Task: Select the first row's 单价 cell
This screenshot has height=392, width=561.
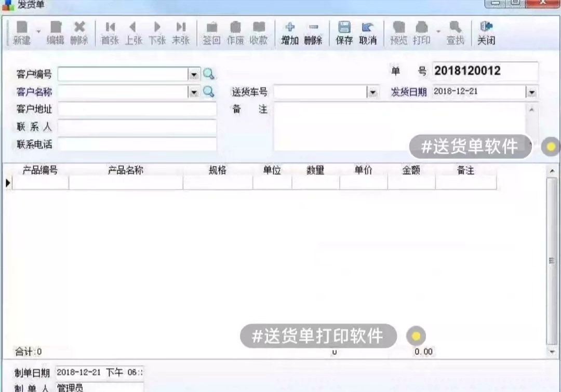Action: pyautogui.click(x=364, y=183)
